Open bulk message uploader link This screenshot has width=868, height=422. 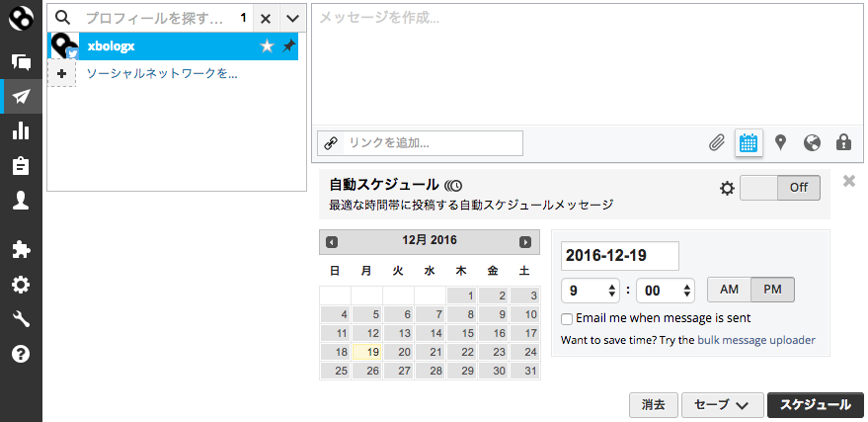click(x=756, y=340)
